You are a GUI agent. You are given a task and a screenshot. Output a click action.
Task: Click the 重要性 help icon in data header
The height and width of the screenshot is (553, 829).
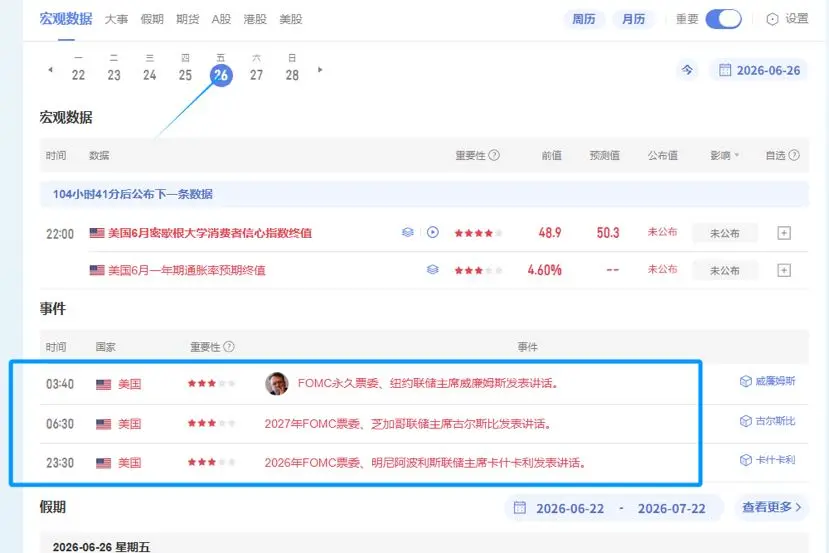(494, 155)
